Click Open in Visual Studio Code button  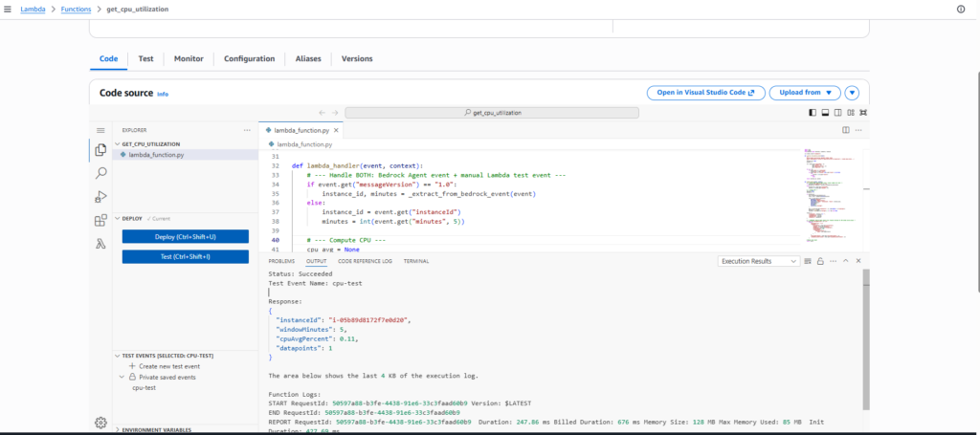pyautogui.click(x=705, y=93)
